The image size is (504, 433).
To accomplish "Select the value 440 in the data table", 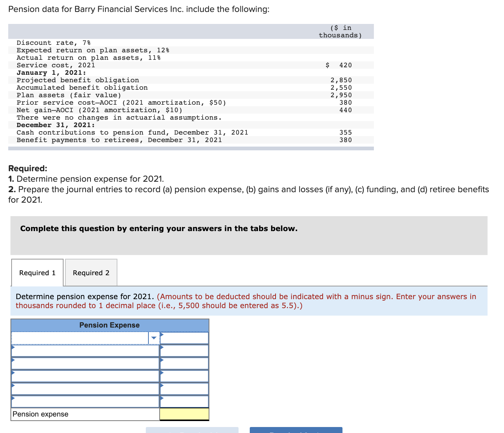I will (345, 110).
